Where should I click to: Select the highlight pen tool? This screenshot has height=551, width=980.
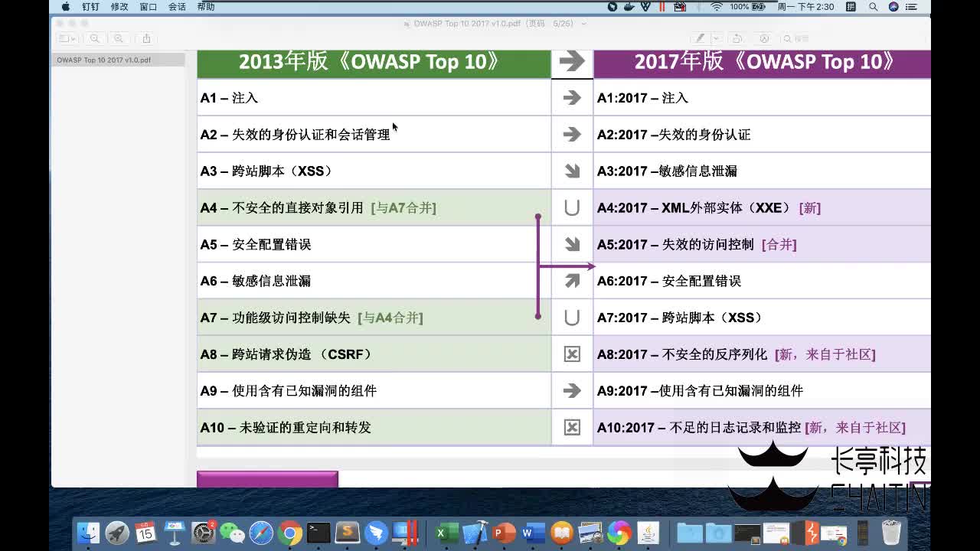[700, 38]
